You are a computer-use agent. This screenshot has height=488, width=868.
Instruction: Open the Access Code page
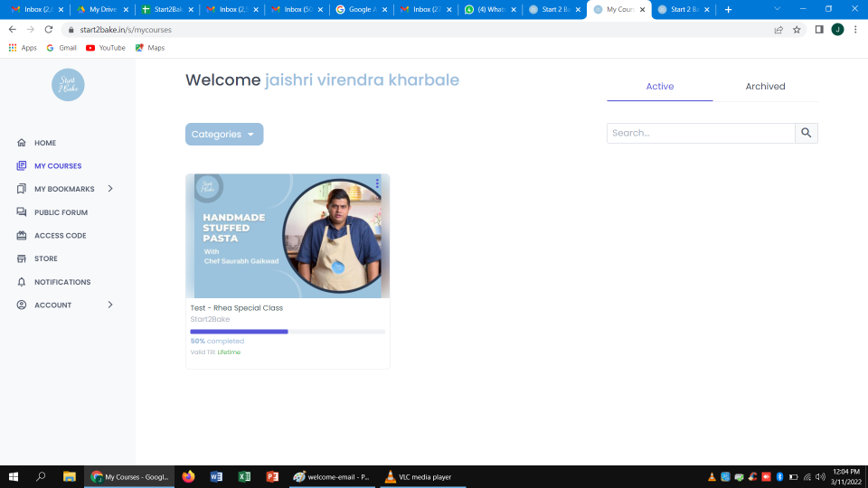60,236
